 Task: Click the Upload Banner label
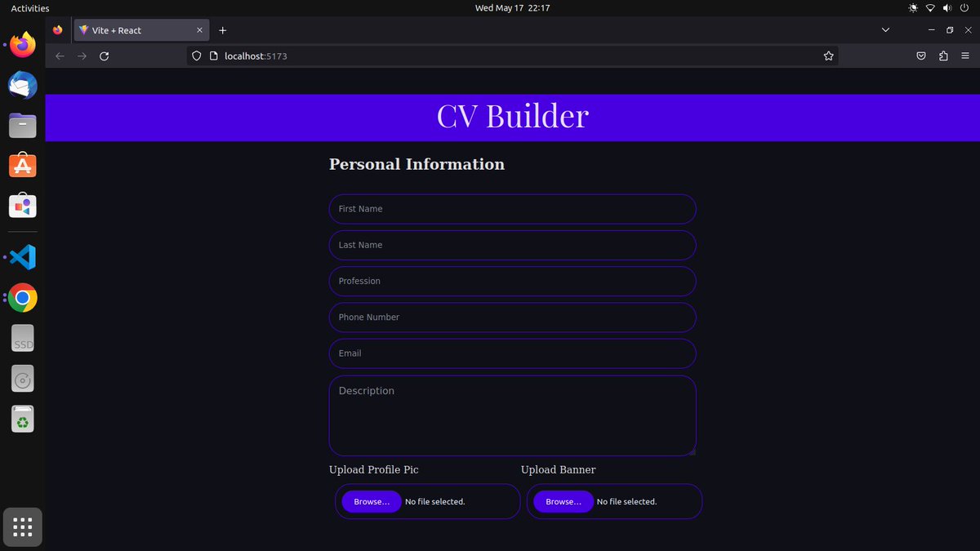(558, 469)
